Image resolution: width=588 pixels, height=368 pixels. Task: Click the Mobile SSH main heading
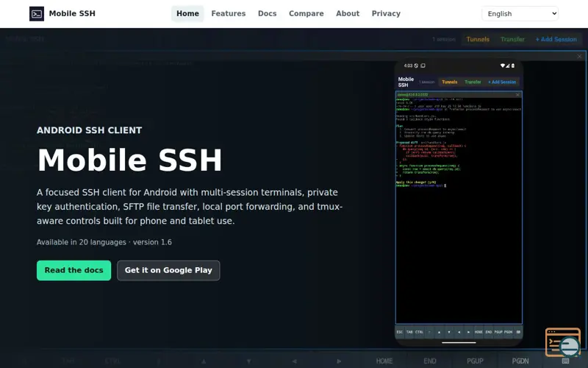129,160
